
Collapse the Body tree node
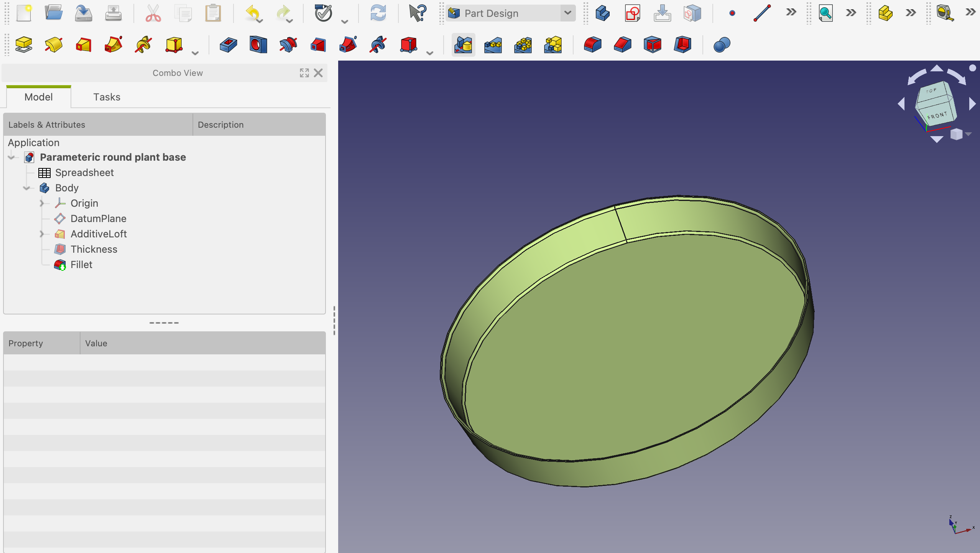(27, 188)
